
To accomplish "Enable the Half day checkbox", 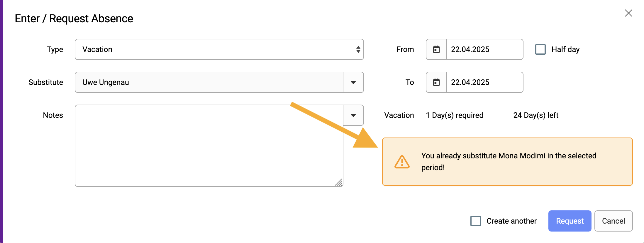I will click(x=540, y=49).
